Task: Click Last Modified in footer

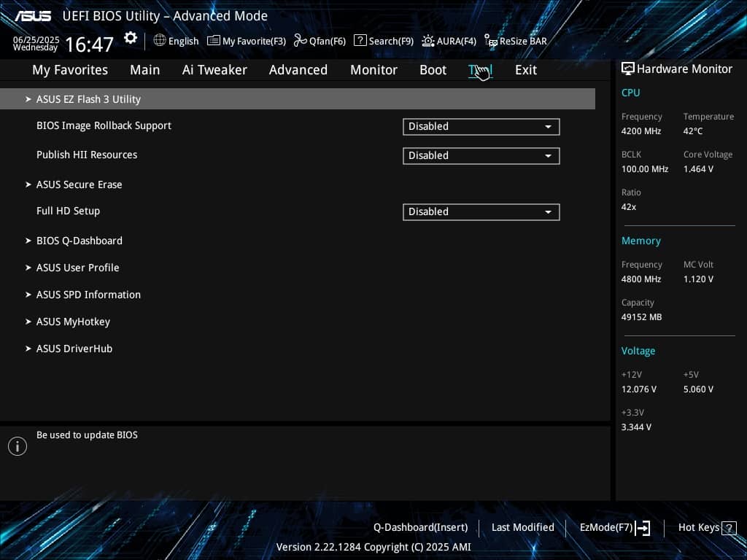Action: click(x=522, y=528)
